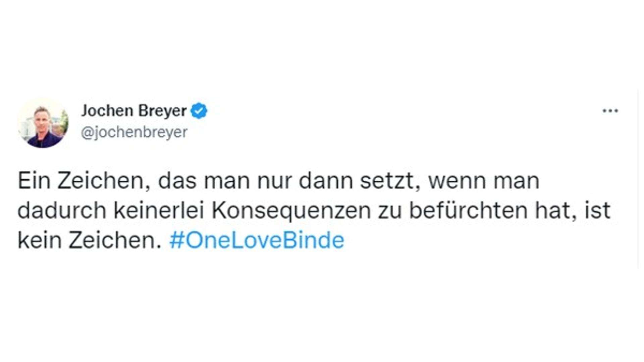Select the @jochenbreyer username link
644x362 pixels.
tap(134, 132)
